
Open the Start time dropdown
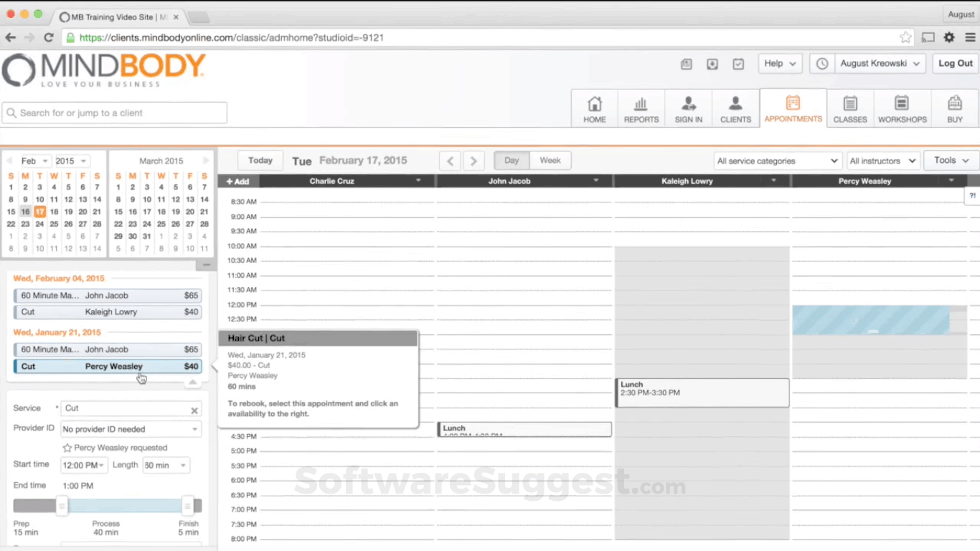[84, 466]
